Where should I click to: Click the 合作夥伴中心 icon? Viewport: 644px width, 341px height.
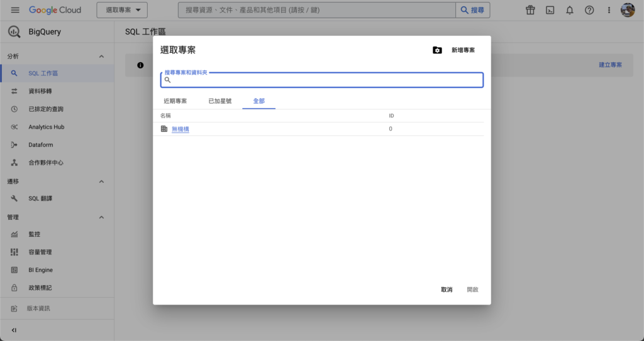(14, 163)
